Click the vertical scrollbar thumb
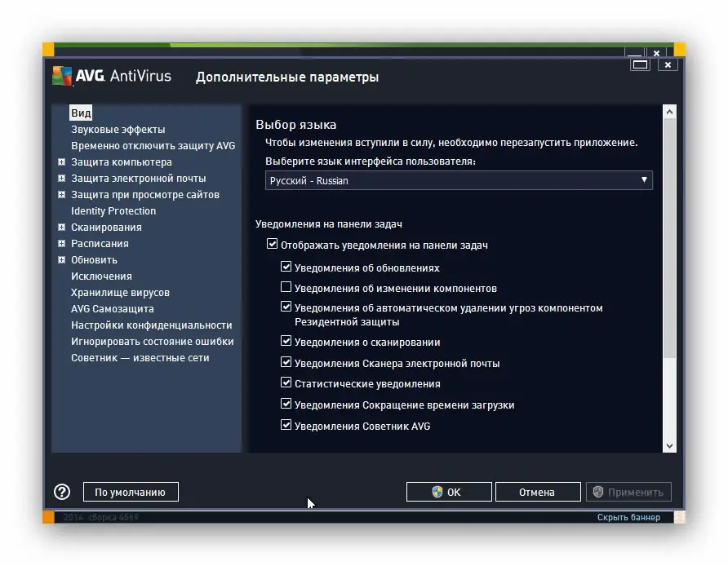The height and width of the screenshot is (566, 728). [x=669, y=238]
